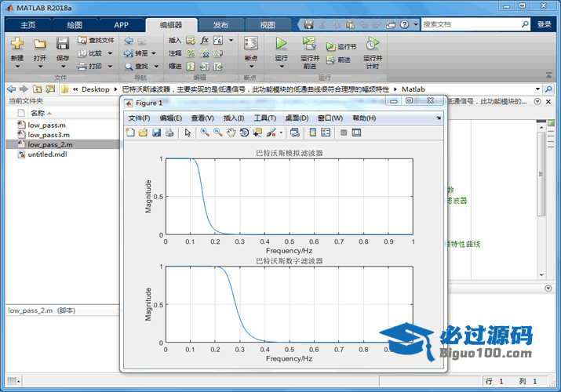
Task: Click the Search Documentation input field
Action: [x=471, y=24]
